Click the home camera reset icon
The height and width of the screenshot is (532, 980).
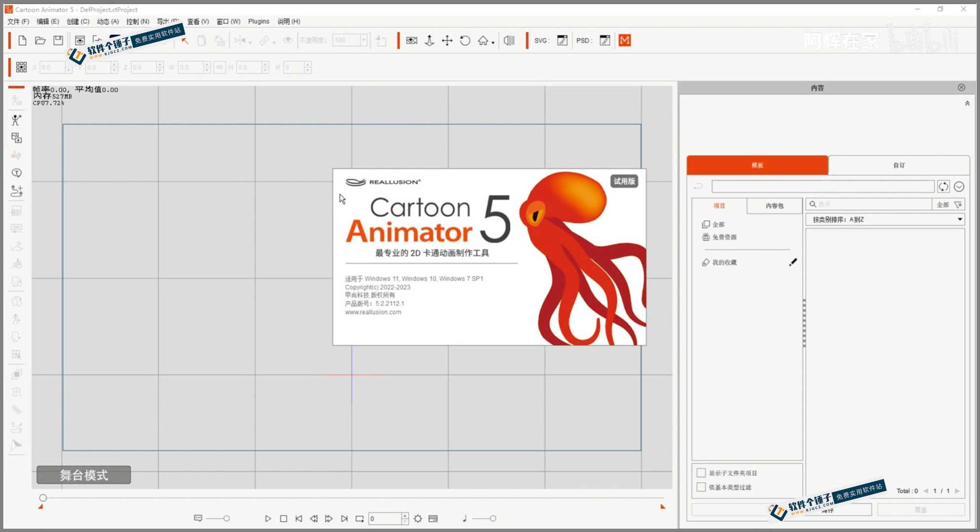point(483,40)
